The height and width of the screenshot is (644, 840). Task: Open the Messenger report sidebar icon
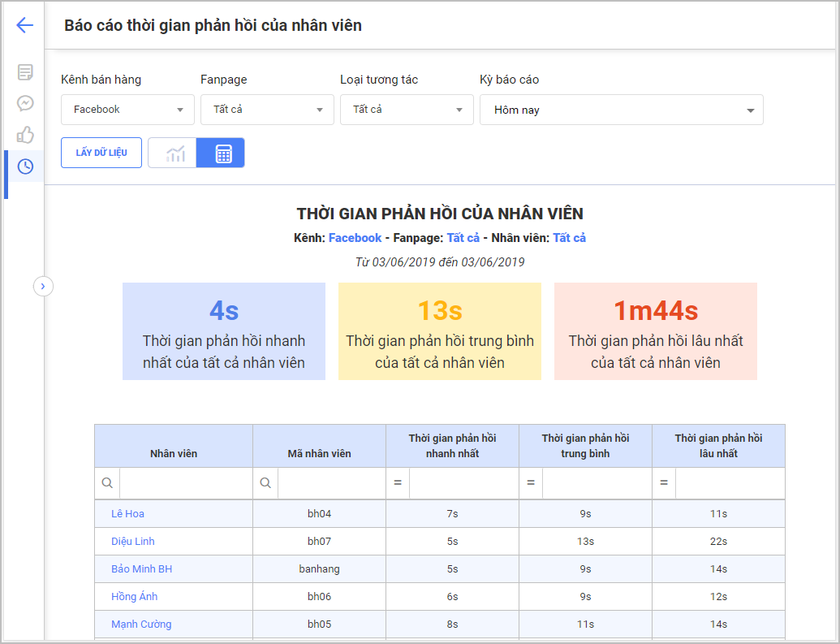pyautogui.click(x=25, y=103)
